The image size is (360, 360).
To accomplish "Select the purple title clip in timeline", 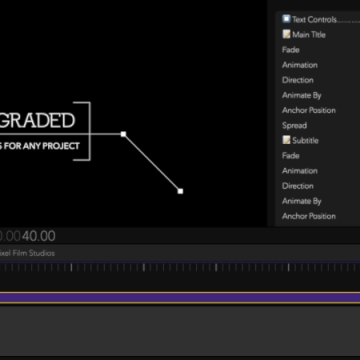I will click(x=180, y=298).
